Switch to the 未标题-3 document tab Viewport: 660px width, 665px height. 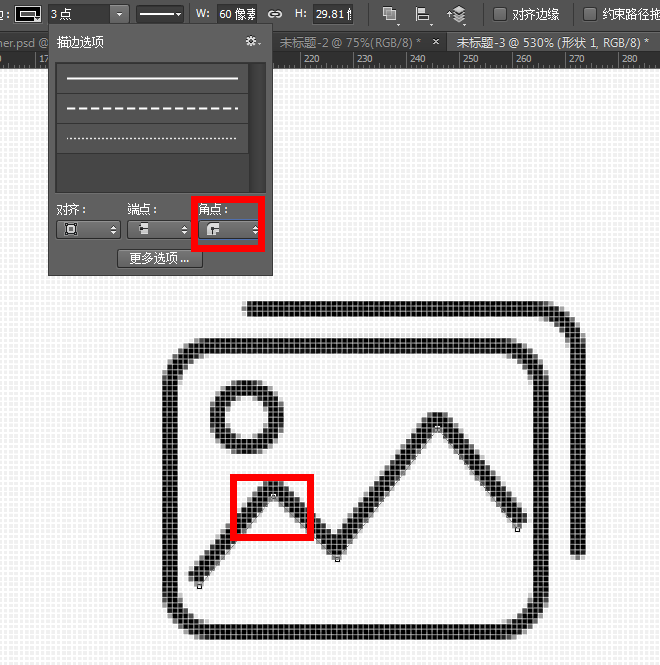552,42
